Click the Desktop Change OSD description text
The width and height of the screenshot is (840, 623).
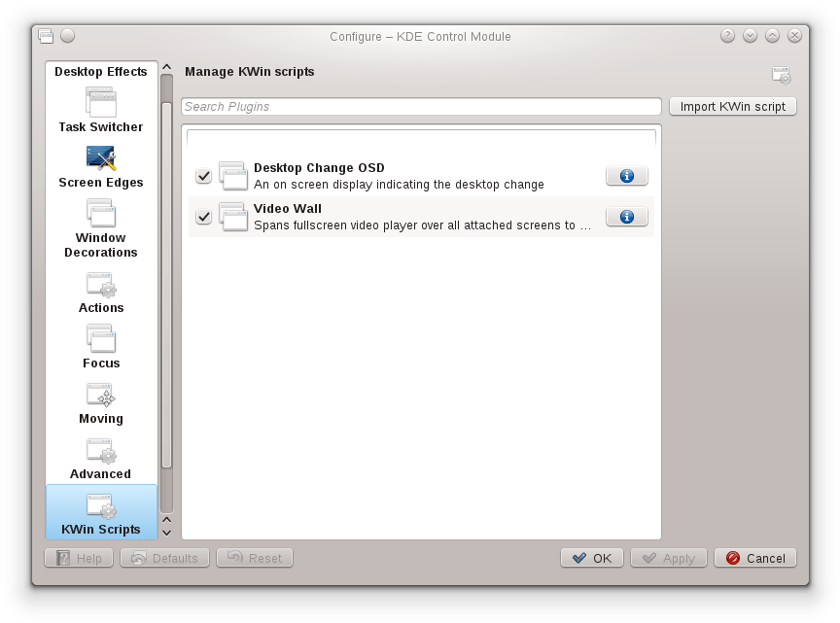pos(399,185)
